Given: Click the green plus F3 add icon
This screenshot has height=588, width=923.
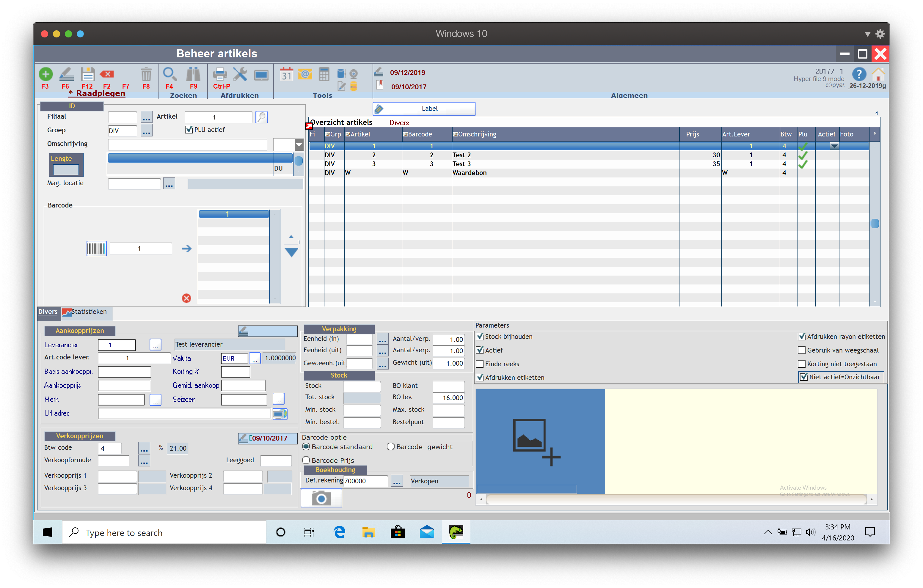Looking at the screenshot, I should pyautogui.click(x=45, y=74).
